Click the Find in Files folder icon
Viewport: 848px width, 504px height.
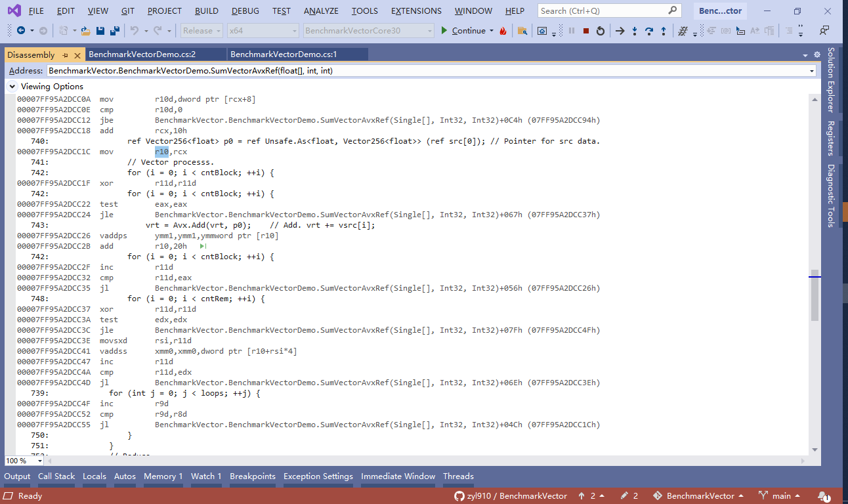[522, 31]
